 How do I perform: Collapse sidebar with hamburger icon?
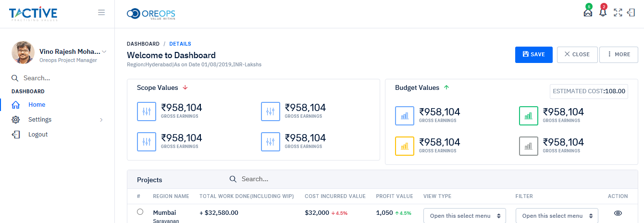pos(101,12)
